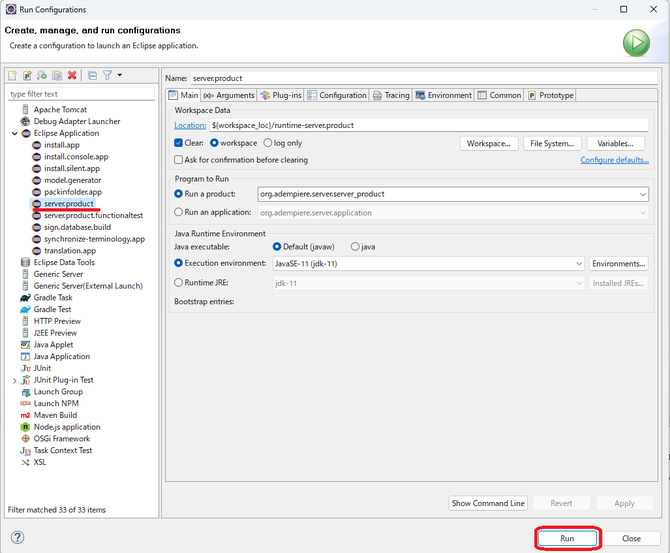Click the Environments... button
This screenshot has width=670, height=553.
[618, 264]
